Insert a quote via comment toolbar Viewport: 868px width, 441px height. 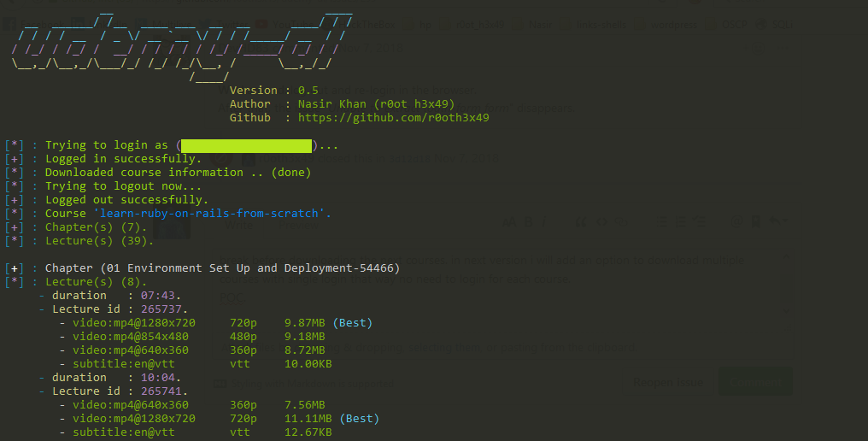click(581, 222)
